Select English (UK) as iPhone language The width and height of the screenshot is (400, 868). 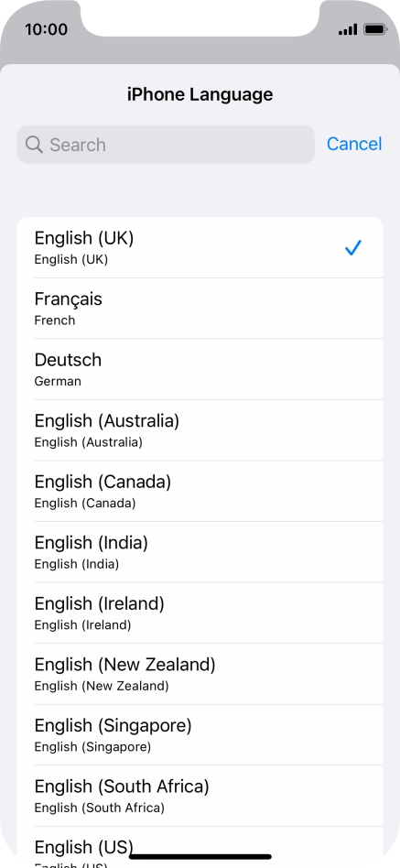click(x=200, y=247)
